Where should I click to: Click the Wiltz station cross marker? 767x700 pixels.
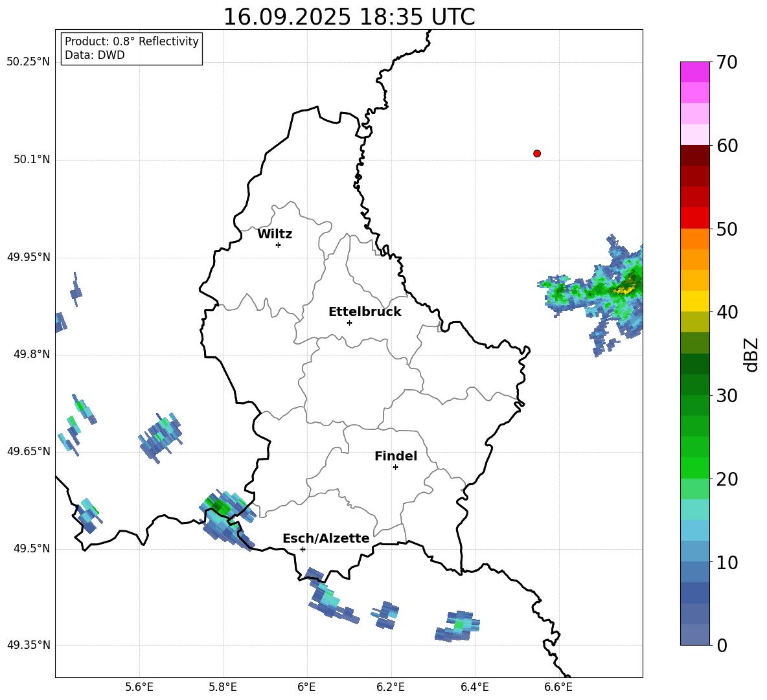tap(278, 245)
